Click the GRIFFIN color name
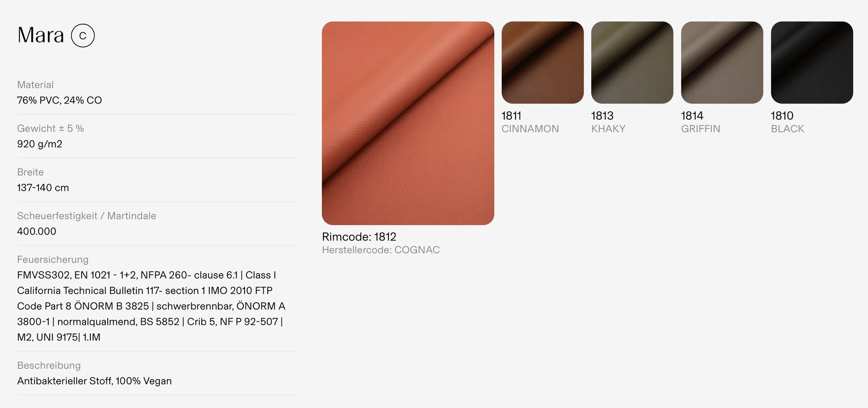The width and height of the screenshot is (868, 408). [x=701, y=129]
